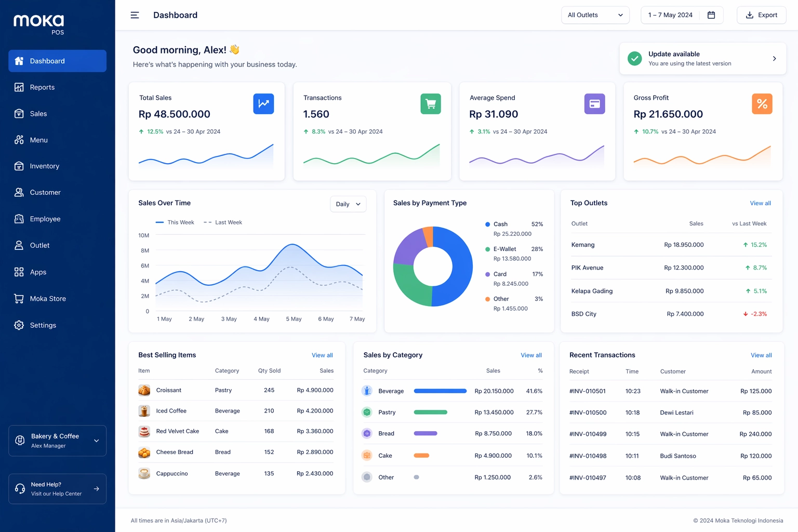The image size is (798, 532).
Task: Click the Transactions cart icon
Action: (430, 104)
